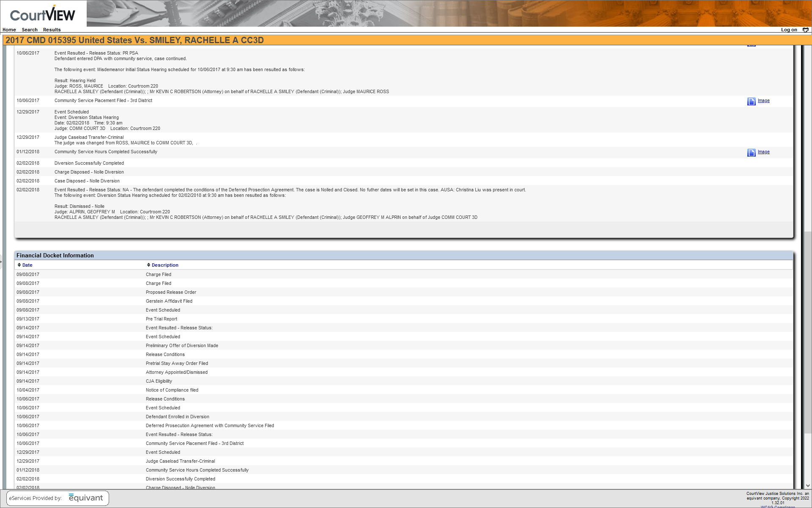
Task: Click the 10/04/2017 date cell
Action: [x=28, y=390]
